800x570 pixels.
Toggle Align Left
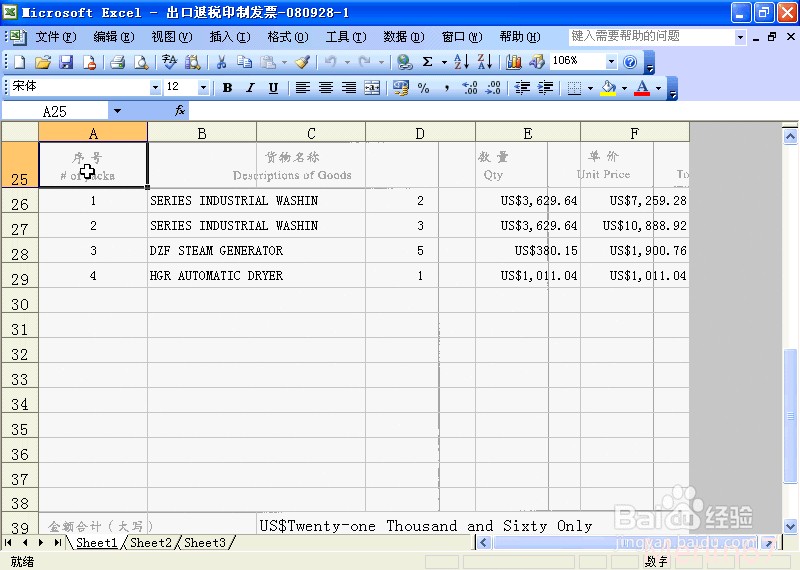pos(303,88)
